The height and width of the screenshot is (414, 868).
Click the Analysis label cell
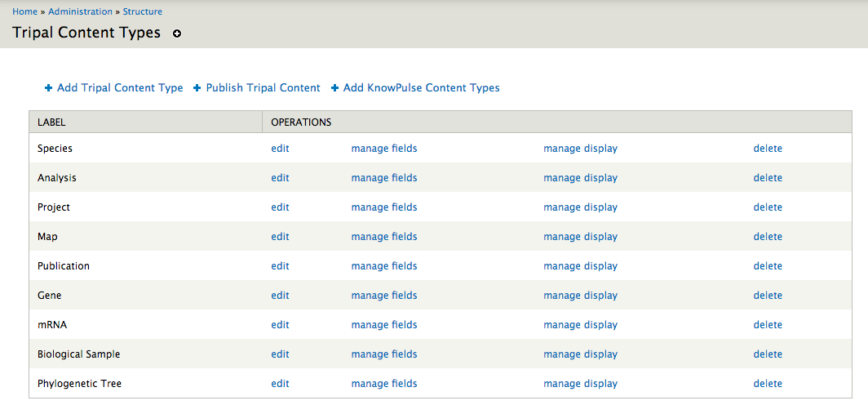pos(145,178)
